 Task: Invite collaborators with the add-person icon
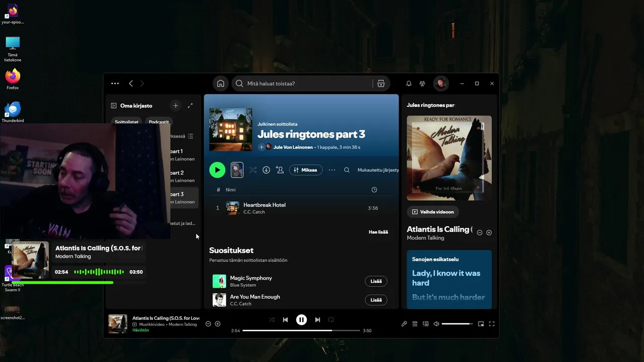coord(280,170)
